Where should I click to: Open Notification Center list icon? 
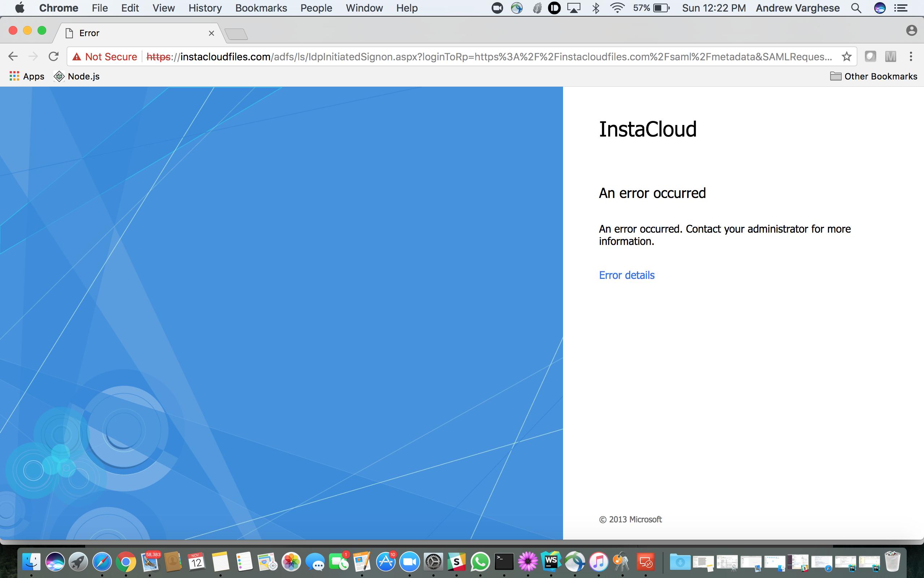[x=901, y=8]
